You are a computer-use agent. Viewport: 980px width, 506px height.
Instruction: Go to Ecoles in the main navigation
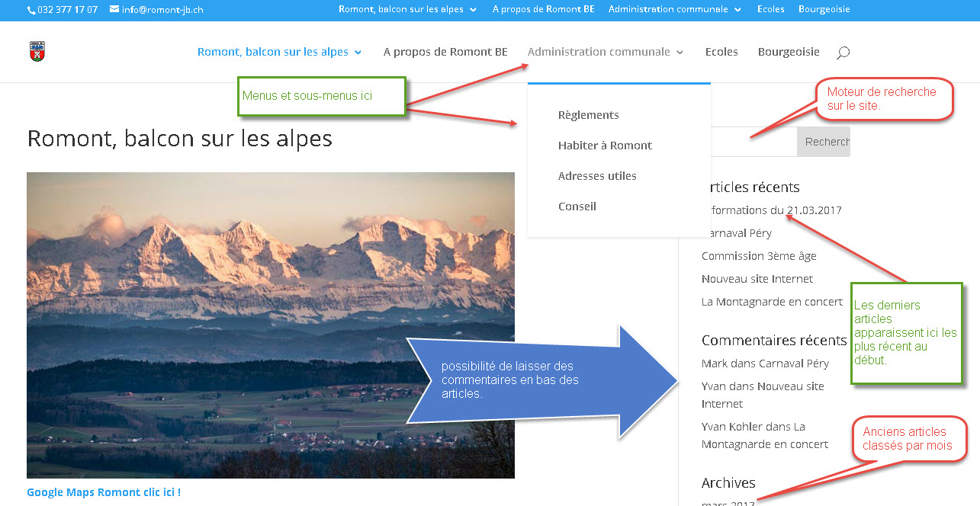pos(721,52)
